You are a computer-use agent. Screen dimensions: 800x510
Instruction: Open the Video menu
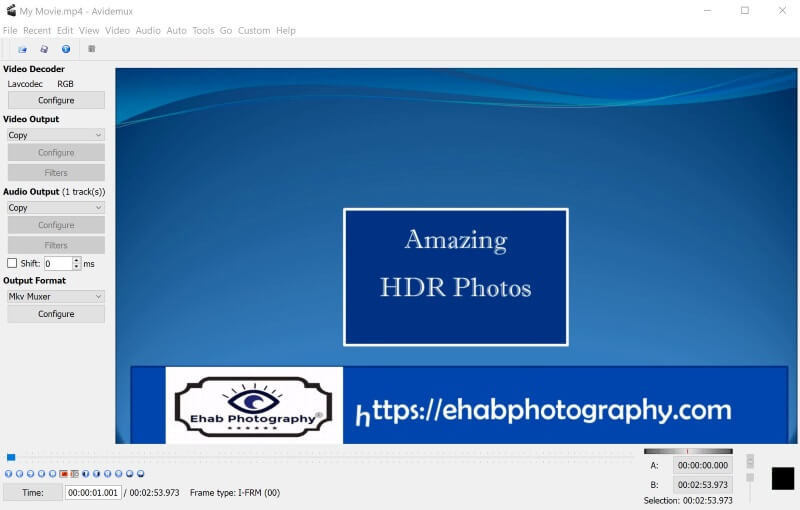tap(117, 31)
